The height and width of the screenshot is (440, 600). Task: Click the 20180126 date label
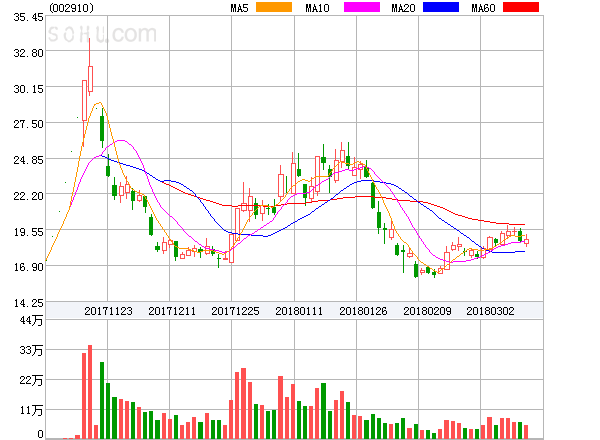[363, 311]
